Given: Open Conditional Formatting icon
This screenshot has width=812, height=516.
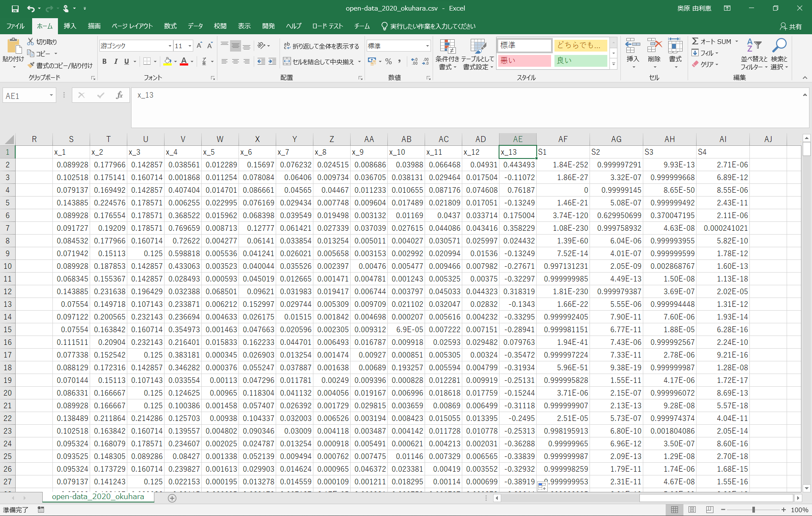Looking at the screenshot, I should [x=447, y=47].
